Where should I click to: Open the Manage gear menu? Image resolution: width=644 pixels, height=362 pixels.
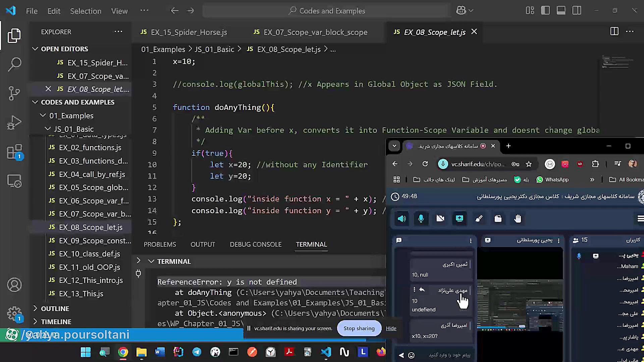click(14, 314)
